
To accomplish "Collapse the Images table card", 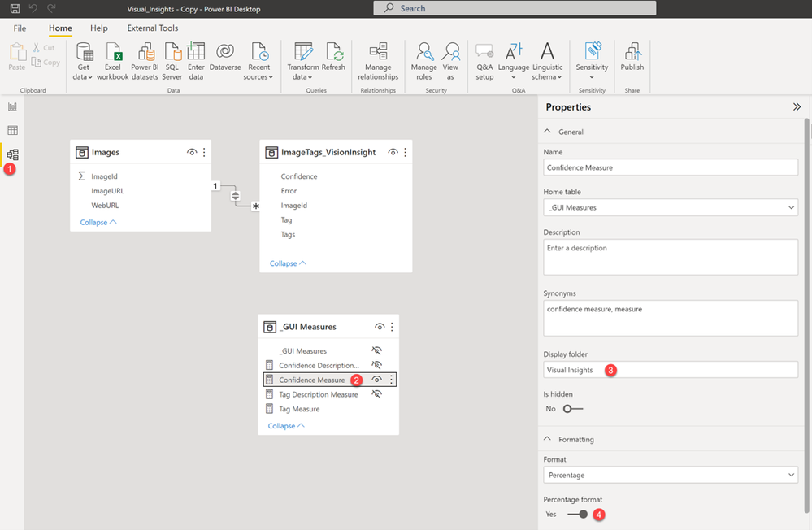I will 98,222.
